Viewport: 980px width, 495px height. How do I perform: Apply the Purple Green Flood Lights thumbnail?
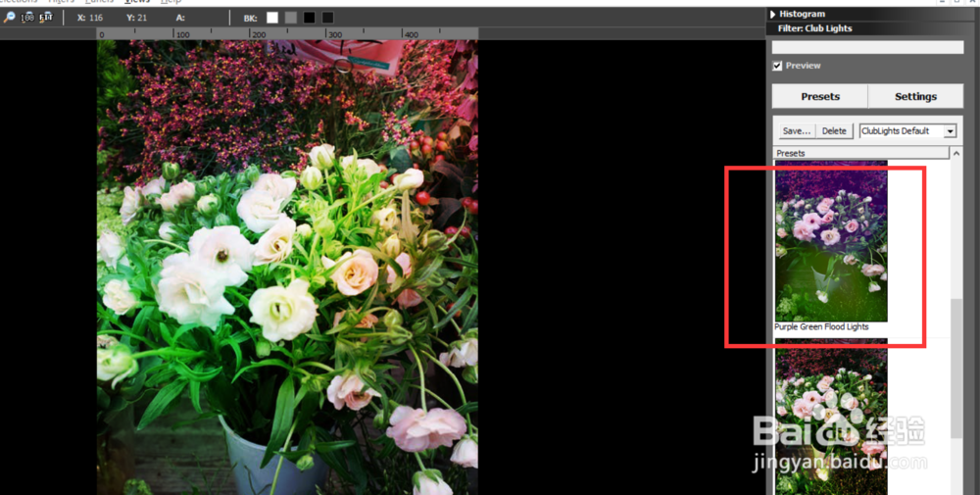tap(831, 241)
